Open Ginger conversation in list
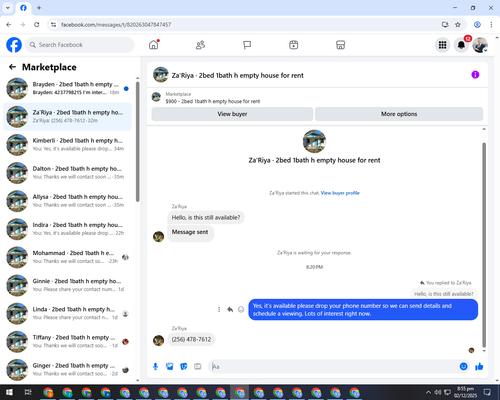The image size is (500, 400). (68, 370)
